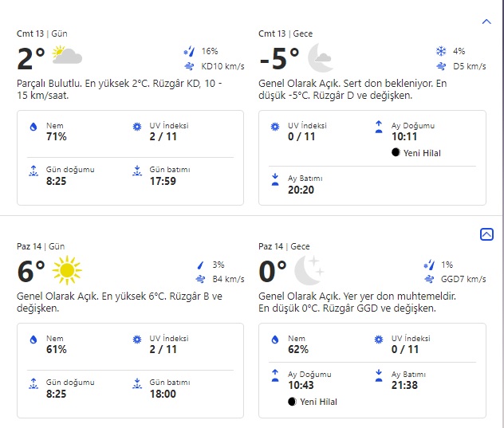Image resolution: width=504 pixels, height=428 pixels.
Task: Click the wind icon beside KD10 km/s
Action: click(x=189, y=66)
